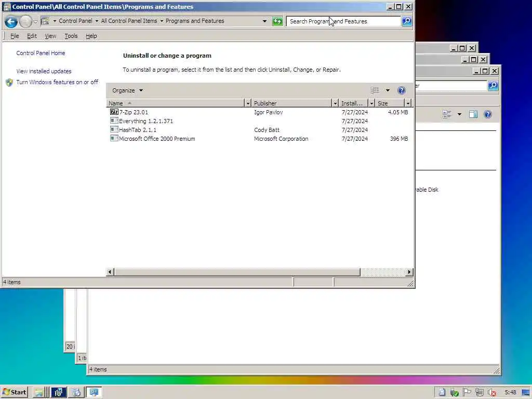This screenshot has width=532, height=399.
Task: Select Microsoft Office 2000 Premium entry
Action: click(x=157, y=139)
